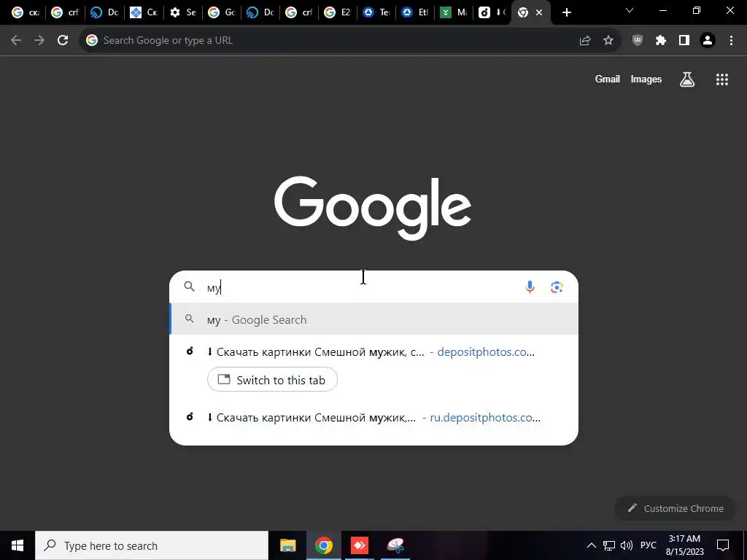
Task: Switch to the 'Ск' tab
Action: click(x=144, y=12)
